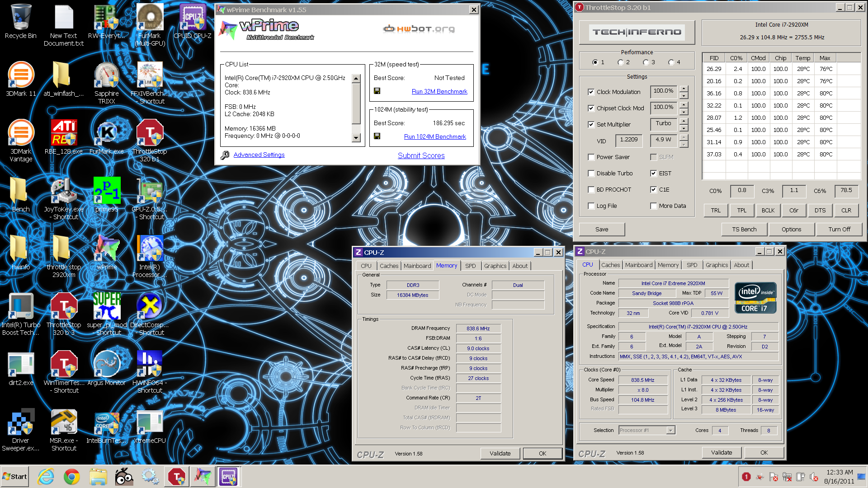Uncheck the Clock Modulation checkbox

pos(591,92)
